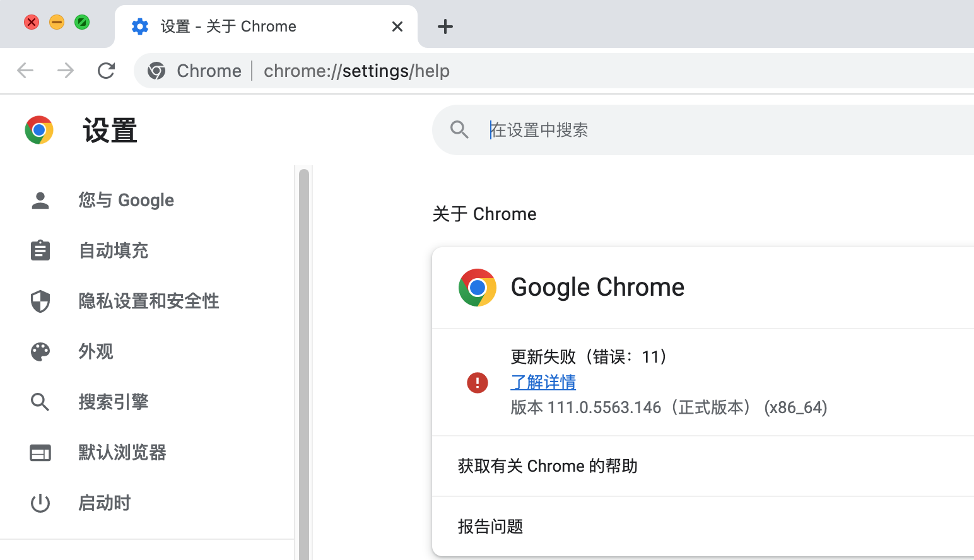Open the 报告问题 row

click(x=703, y=527)
